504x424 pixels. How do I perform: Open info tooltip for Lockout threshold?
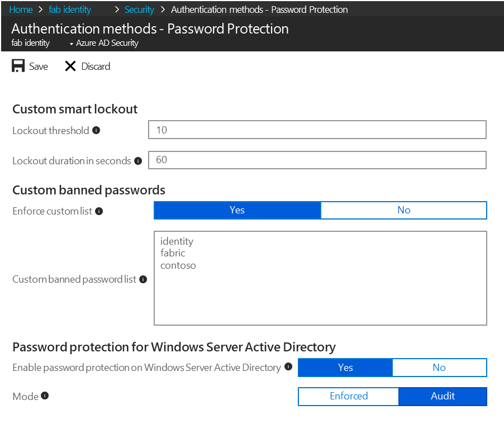[96, 130]
